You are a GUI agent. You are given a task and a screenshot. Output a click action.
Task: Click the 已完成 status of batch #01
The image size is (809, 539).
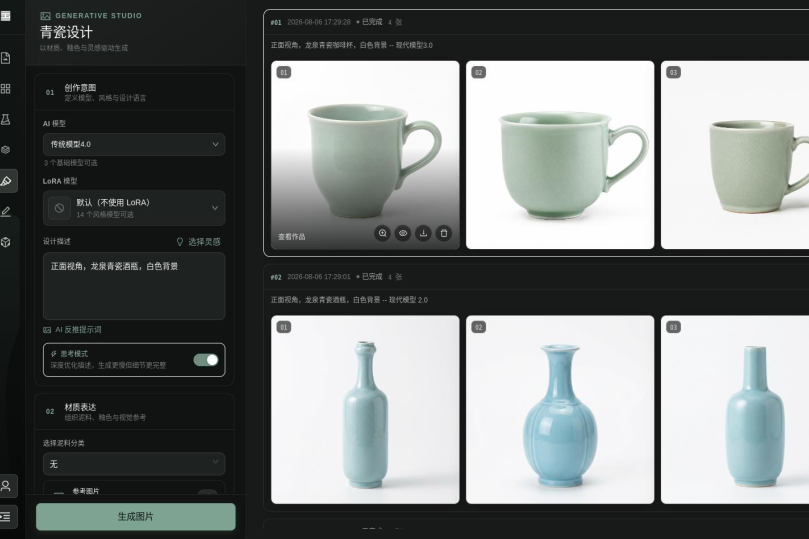coord(369,22)
